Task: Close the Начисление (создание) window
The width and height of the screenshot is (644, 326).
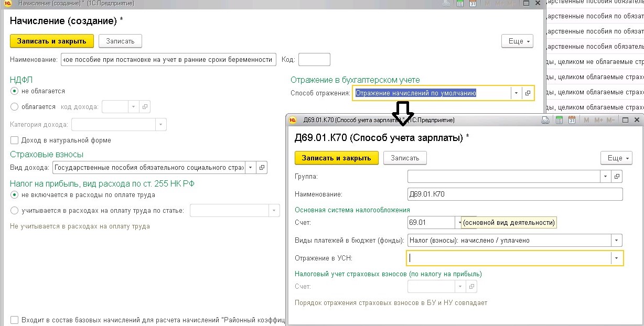Action: tap(538, 3)
